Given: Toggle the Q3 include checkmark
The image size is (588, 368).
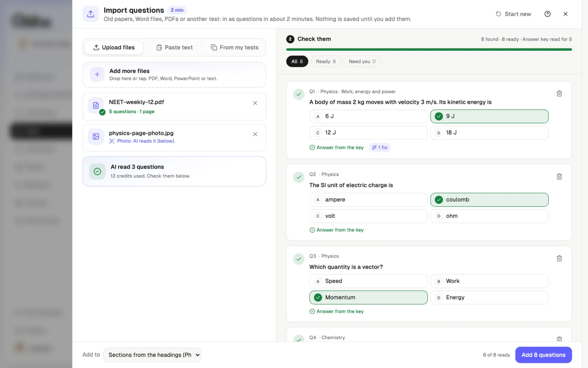Looking at the screenshot, I should pyautogui.click(x=299, y=259).
